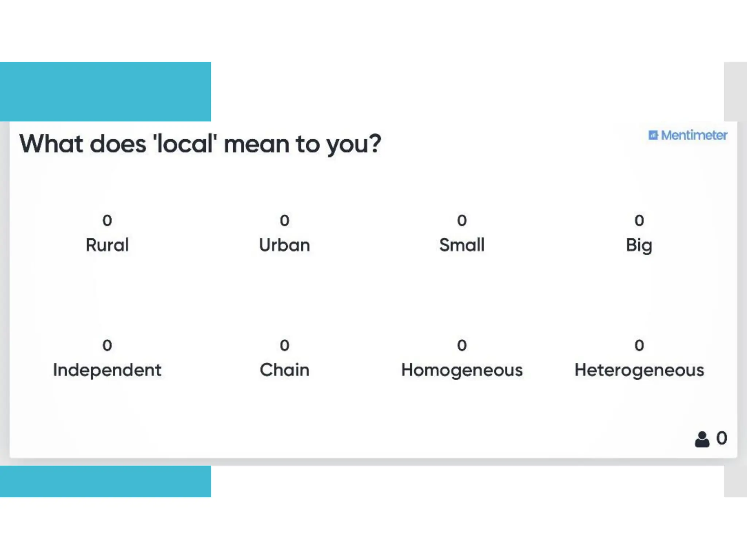Open the Mentimeter brand name link
This screenshot has width=747, height=560.
pos(694,135)
